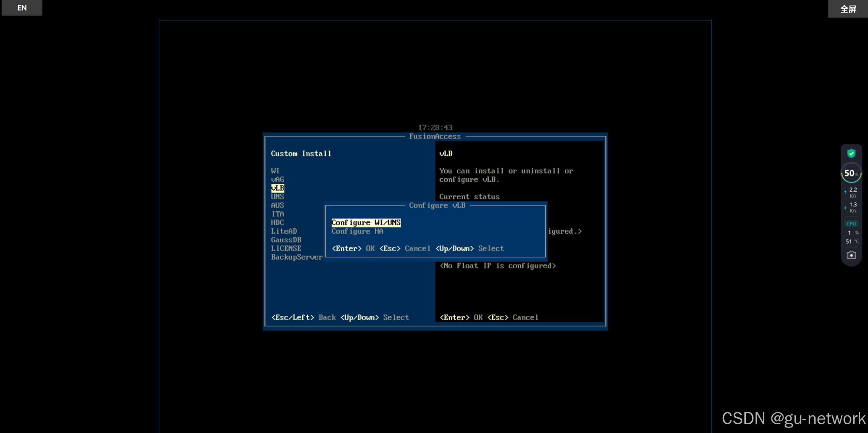Click the 全屏 fullscreen button
The width and height of the screenshot is (868, 433).
coord(848,9)
